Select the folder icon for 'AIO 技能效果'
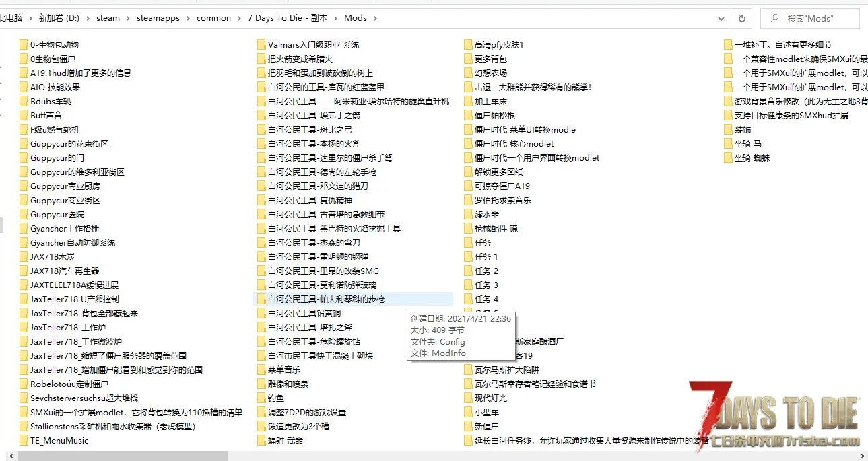 click(24, 87)
